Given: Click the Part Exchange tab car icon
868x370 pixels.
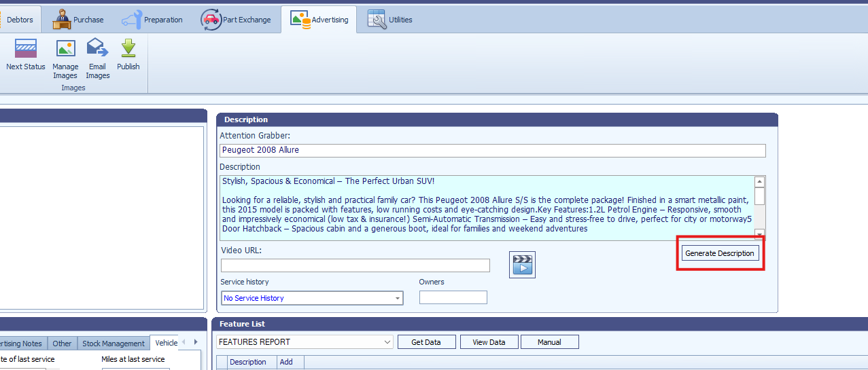Looking at the screenshot, I should (211, 20).
